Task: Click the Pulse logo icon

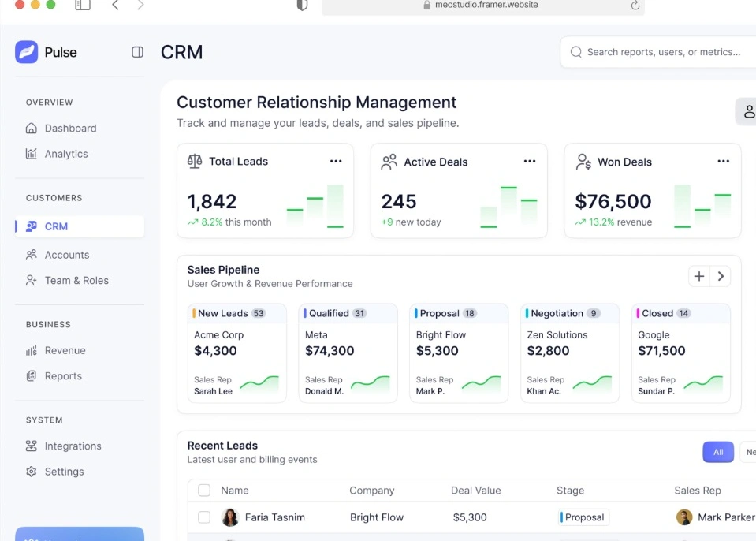Action: click(x=27, y=51)
